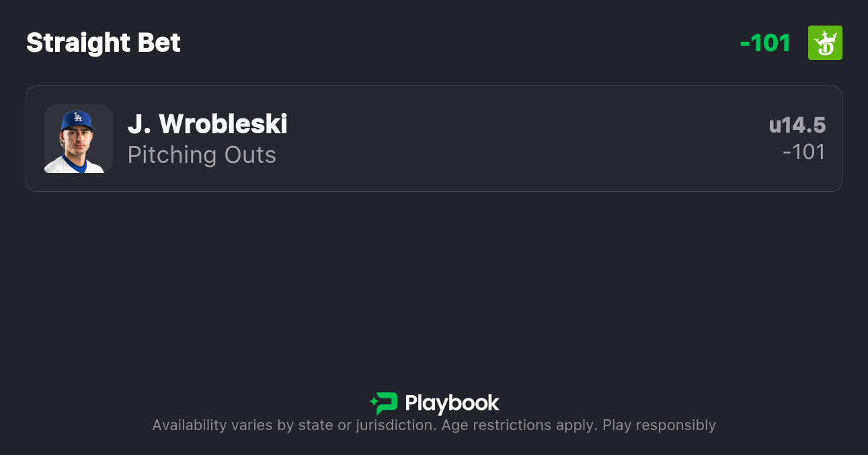Image resolution: width=868 pixels, height=455 pixels.
Task: Click the Playbook wordmark text
Action: pos(452,403)
